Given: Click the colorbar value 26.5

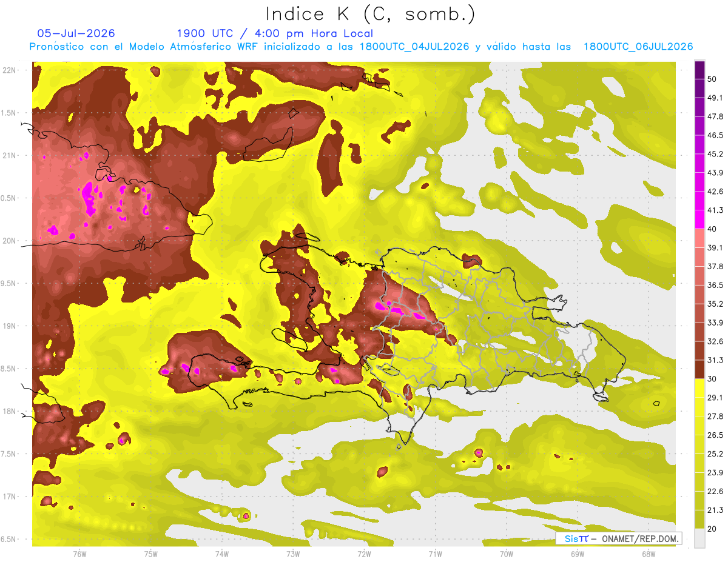Looking at the screenshot, I should (715, 435).
